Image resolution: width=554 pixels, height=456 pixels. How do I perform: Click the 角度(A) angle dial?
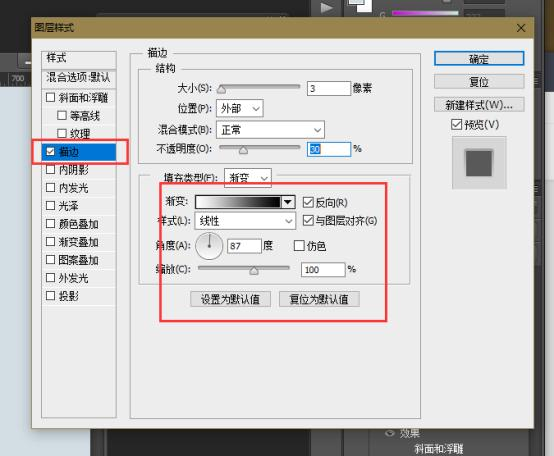tap(209, 246)
